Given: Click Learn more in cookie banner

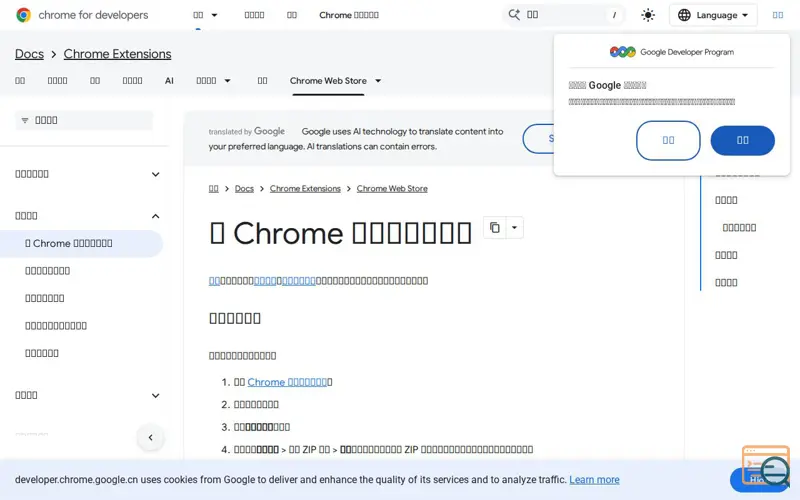Looking at the screenshot, I should pos(594,480).
